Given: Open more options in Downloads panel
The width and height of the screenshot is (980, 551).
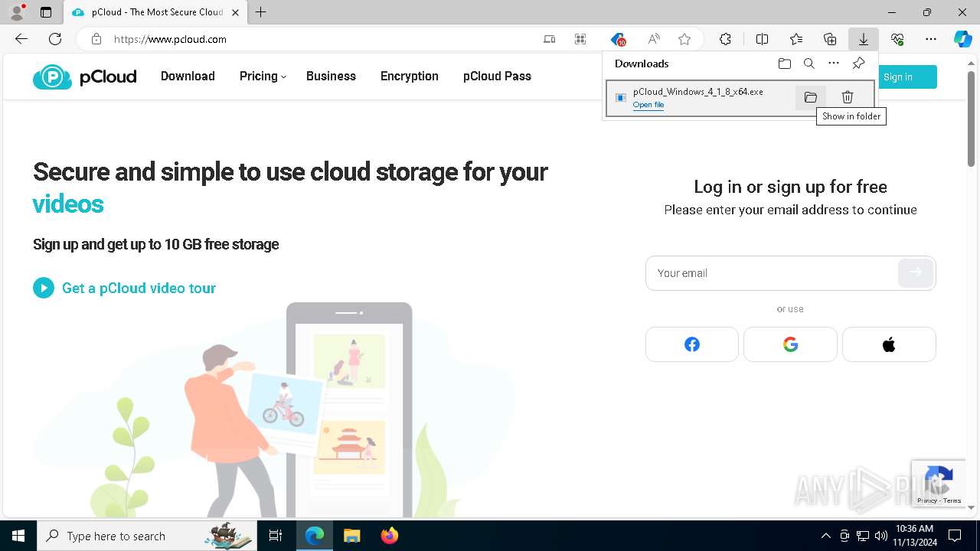Looking at the screenshot, I should coord(834,64).
